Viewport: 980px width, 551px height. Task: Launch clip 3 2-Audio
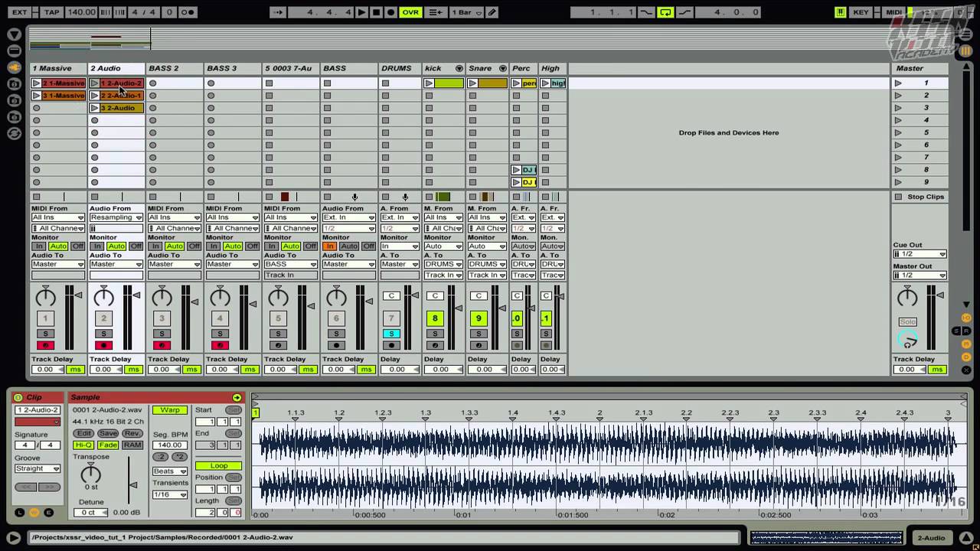(94, 108)
